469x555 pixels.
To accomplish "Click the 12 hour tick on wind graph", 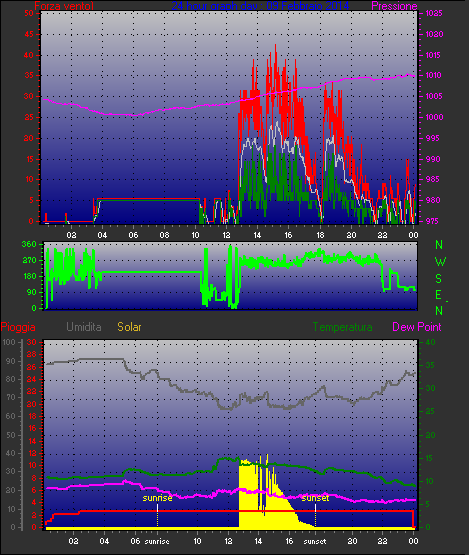I will [226, 235].
